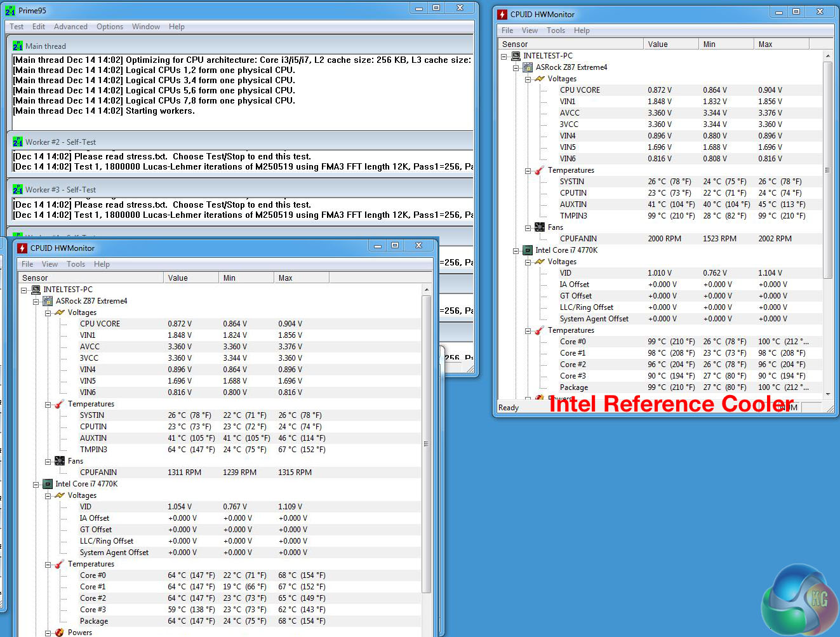Click the Worker #2 Self-Test window icon

point(18,142)
